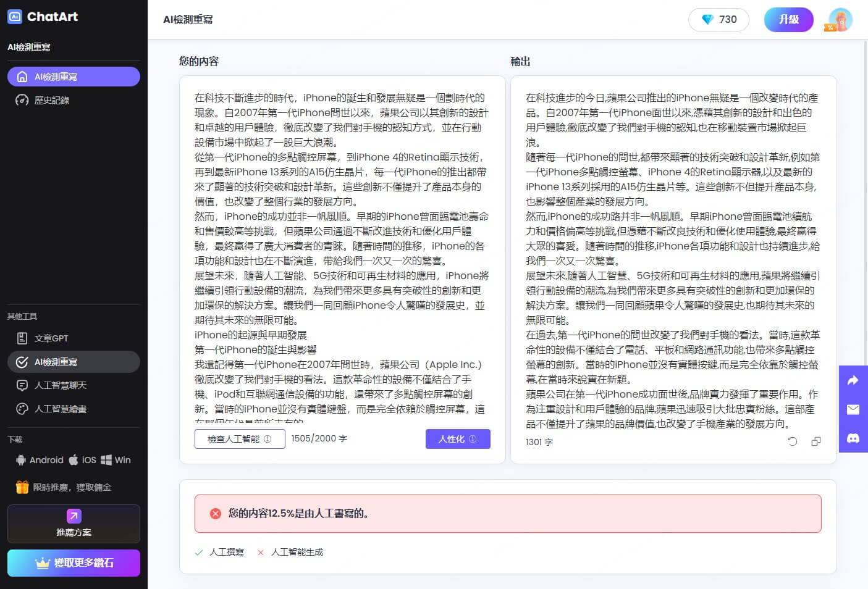868x589 pixels.
Task: Click the 其他工具 section label
Action: (22, 316)
